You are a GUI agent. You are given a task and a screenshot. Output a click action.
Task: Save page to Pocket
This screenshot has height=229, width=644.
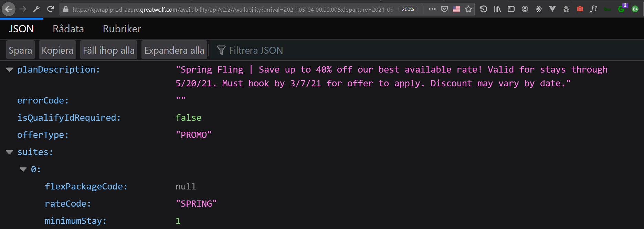444,9
